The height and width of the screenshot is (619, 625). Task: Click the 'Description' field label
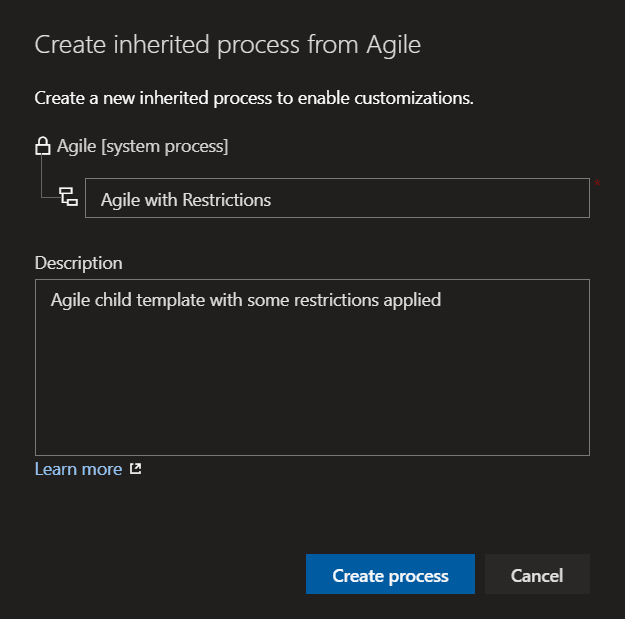pyautogui.click(x=78, y=263)
